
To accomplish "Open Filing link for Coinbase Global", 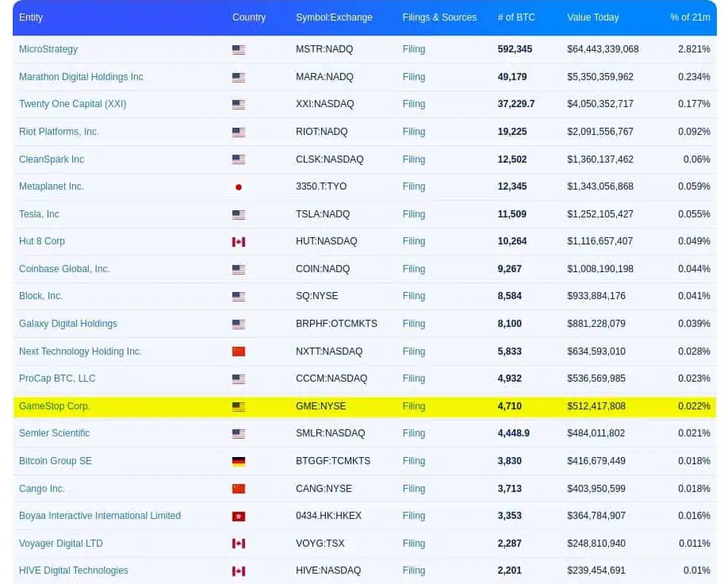I will tap(414, 269).
